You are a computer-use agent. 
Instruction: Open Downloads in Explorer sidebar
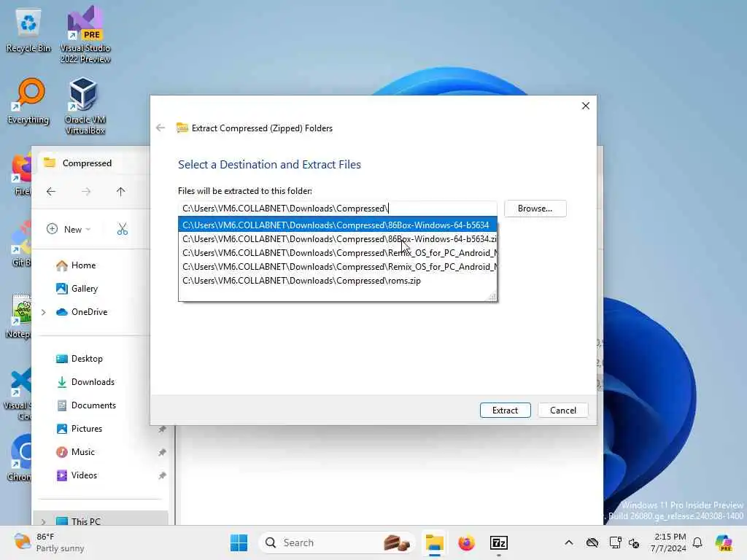click(86, 382)
